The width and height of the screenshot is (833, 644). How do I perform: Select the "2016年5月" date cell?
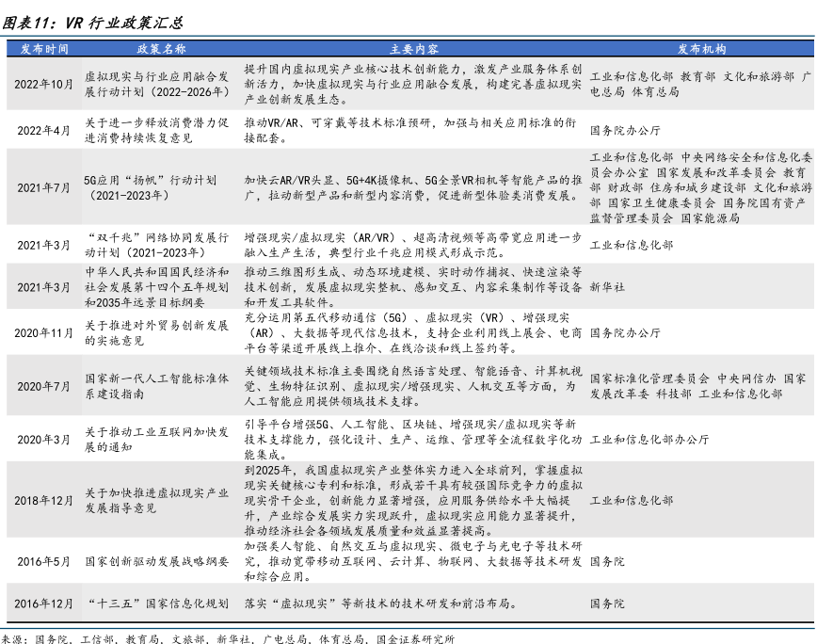(43, 561)
